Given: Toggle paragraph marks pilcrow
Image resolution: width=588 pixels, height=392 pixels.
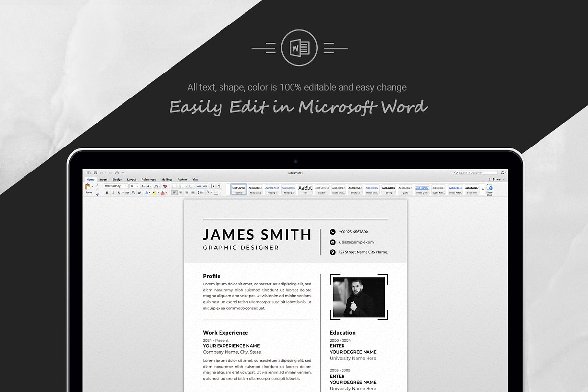Looking at the screenshot, I should (219, 186).
